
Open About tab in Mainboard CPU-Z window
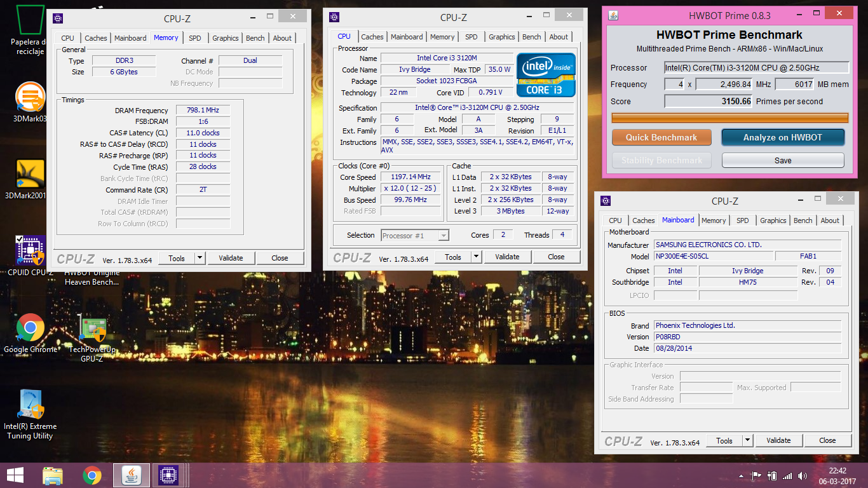(830, 220)
